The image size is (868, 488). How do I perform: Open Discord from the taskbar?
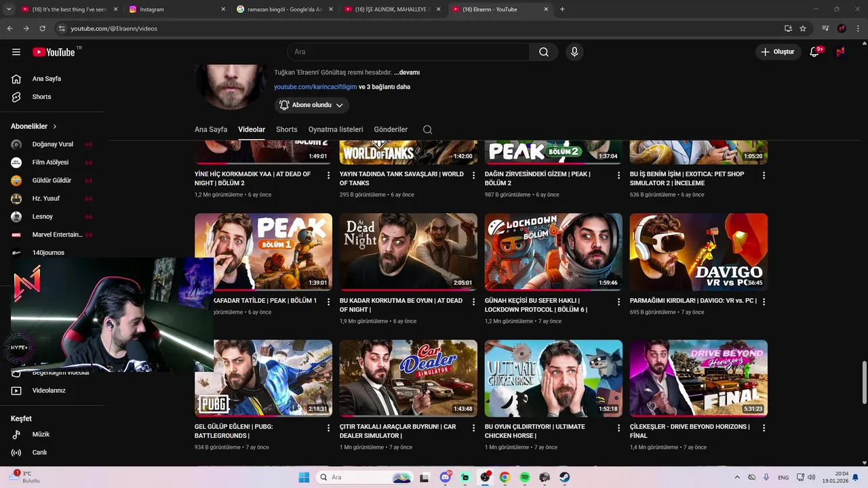(446, 477)
